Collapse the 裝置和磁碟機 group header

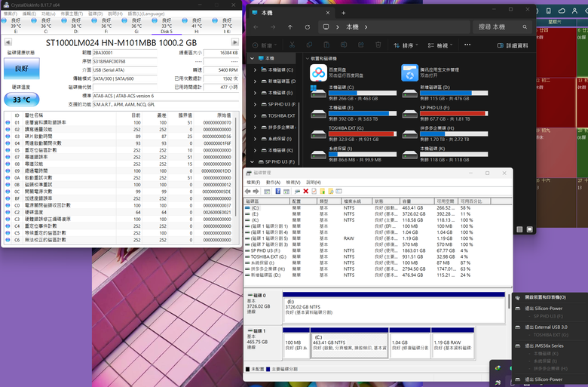coord(308,59)
